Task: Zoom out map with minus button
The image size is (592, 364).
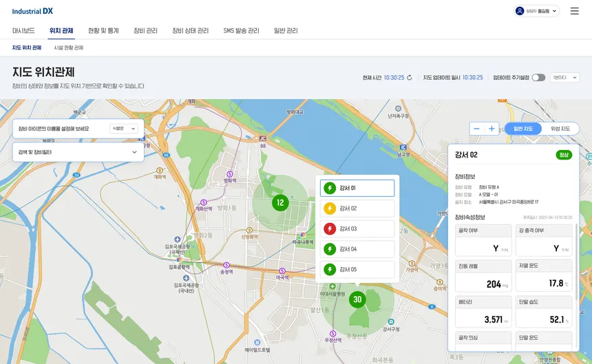Action: [476, 129]
